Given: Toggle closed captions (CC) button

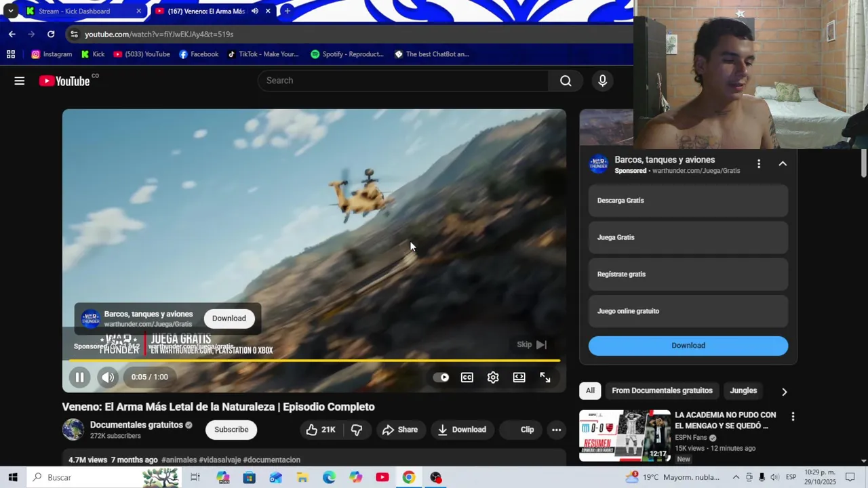Looking at the screenshot, I should click(x=467, y=378).
